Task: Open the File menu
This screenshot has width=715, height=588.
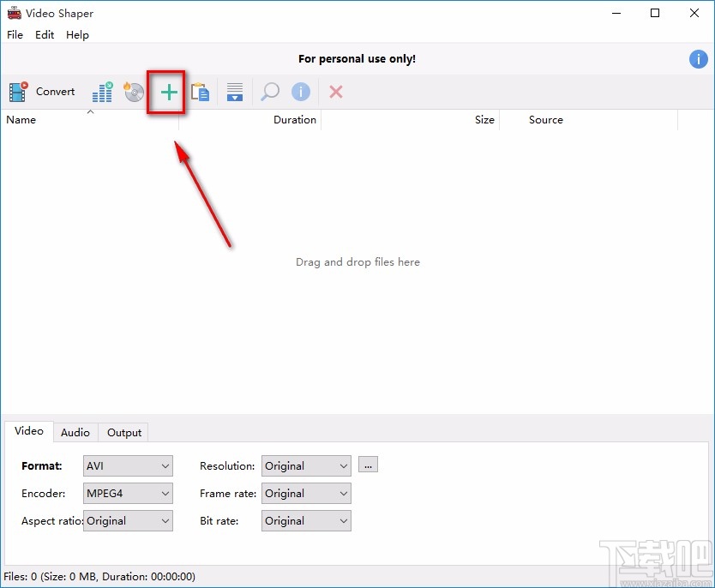Action: (x=15, y=34)
